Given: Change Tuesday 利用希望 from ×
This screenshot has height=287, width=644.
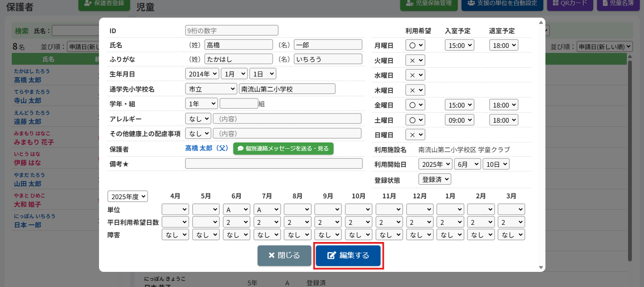Looking at the screenshot, I should tap(415, 60).
